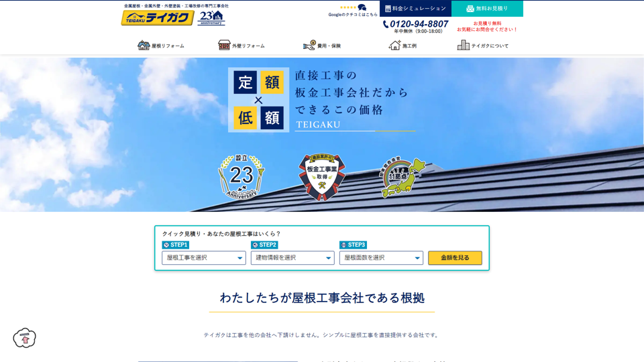The width and height of the screenshot is (644, 362).
Task: Open Google reviews (Googleのクチコミはこちら) link
Action: pyautogui.click(x=353, y=14)
